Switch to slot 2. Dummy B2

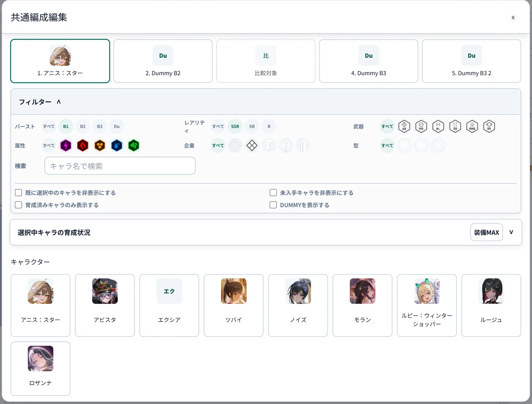click(163, 61)
